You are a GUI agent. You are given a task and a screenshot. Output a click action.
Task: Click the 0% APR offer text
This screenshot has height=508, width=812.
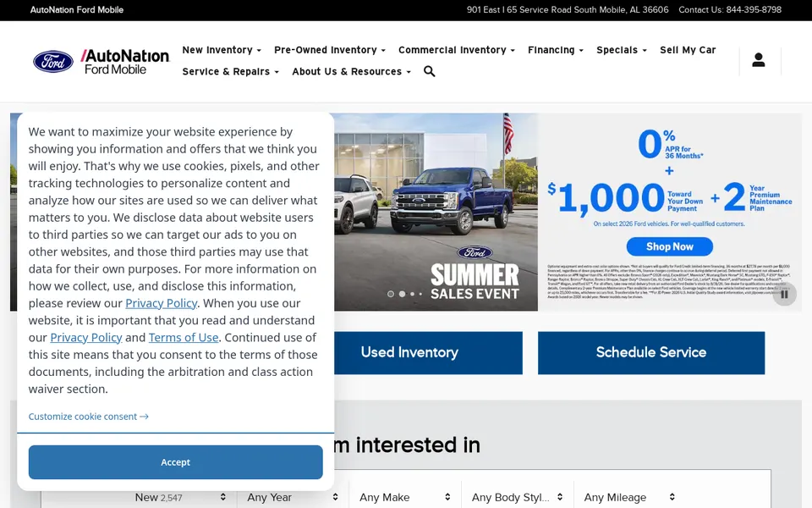click(x=670, y=144)
